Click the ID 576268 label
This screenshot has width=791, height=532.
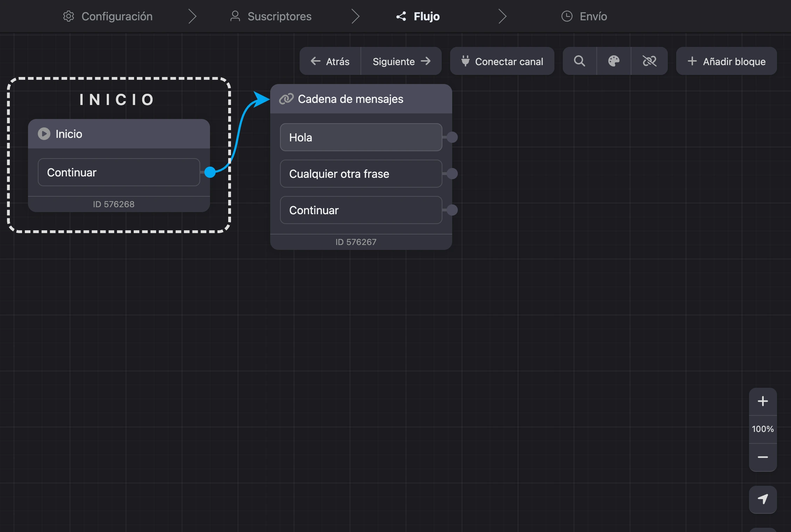114,204
